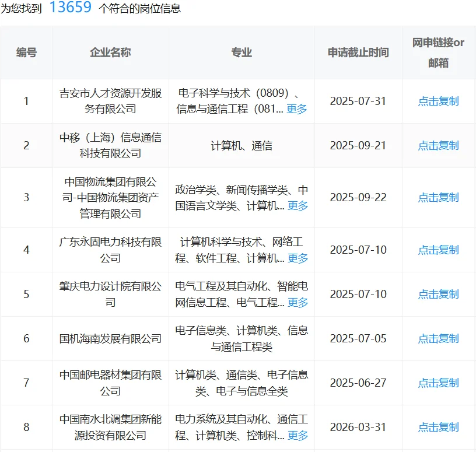Click row number 1 cell
476x452 pixels.
(x=26, y=101)
